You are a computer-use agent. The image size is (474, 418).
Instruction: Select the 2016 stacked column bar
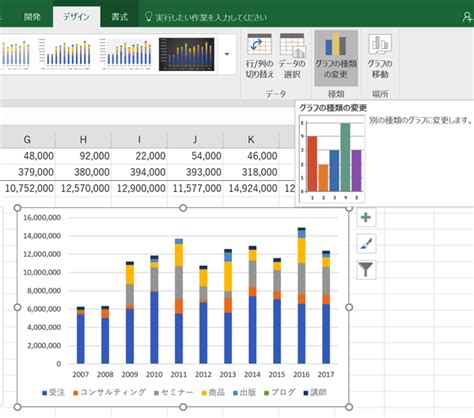pos(301,296)
